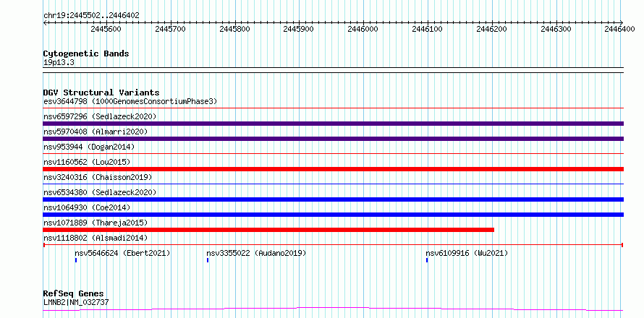Click the blue bar for nsv1064930
The height and width of the screenshot is (318, 644).
(333, 215)
